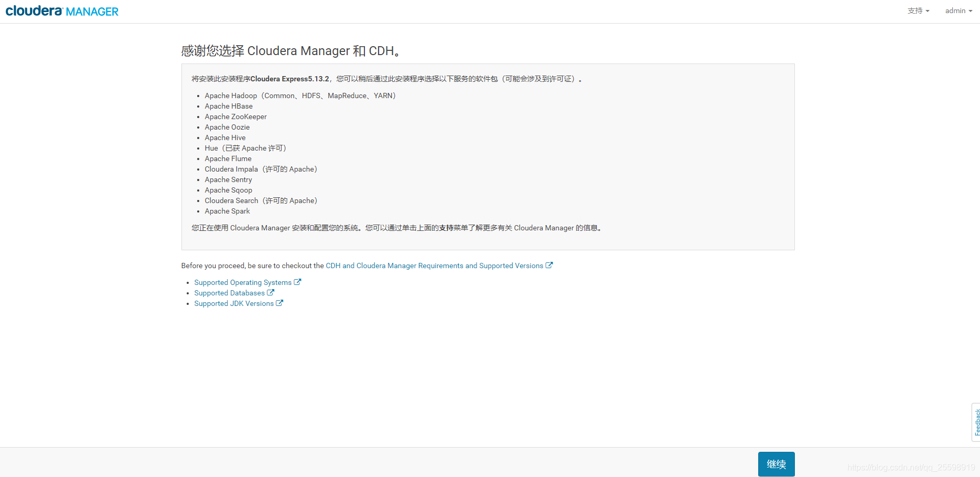This screenshot has width=980, height=477.
Task: Click the 继续 button
Action: pyautogui.click(x=776, y=464)
